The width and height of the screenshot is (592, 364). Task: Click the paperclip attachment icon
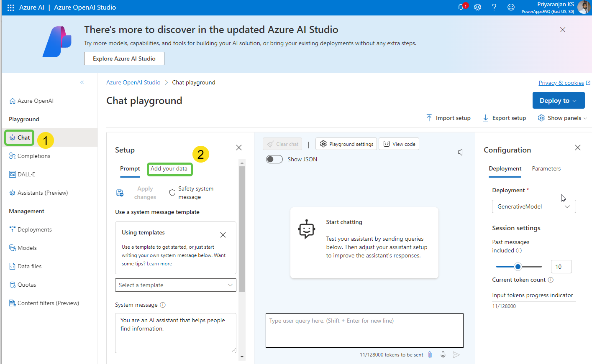pyautogui.click(x=430, y=355)
